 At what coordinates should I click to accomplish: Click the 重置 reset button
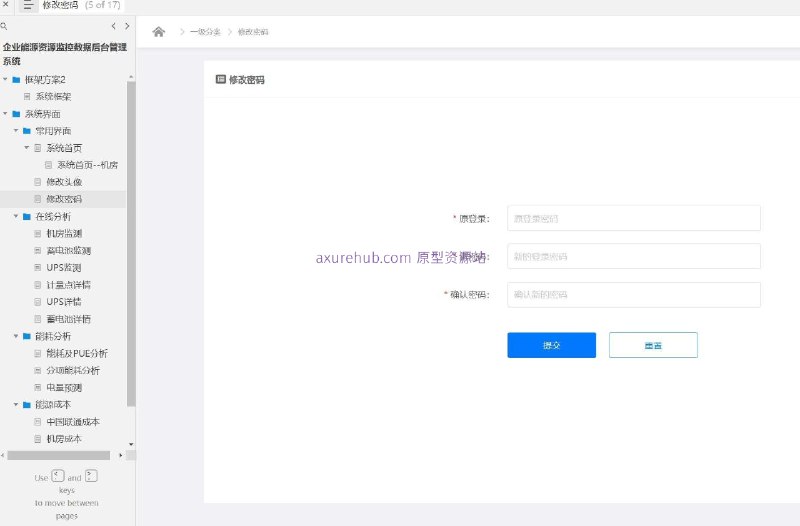[x=653, y=345]
